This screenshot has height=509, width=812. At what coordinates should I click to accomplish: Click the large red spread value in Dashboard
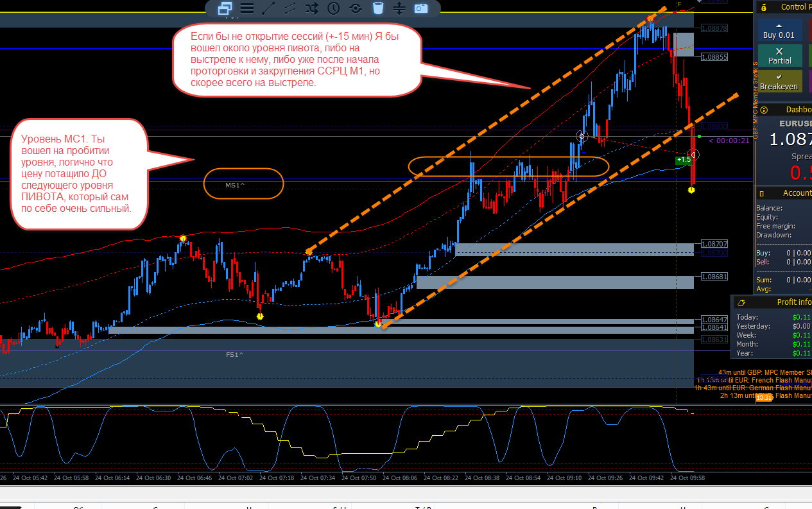point(800,173)
